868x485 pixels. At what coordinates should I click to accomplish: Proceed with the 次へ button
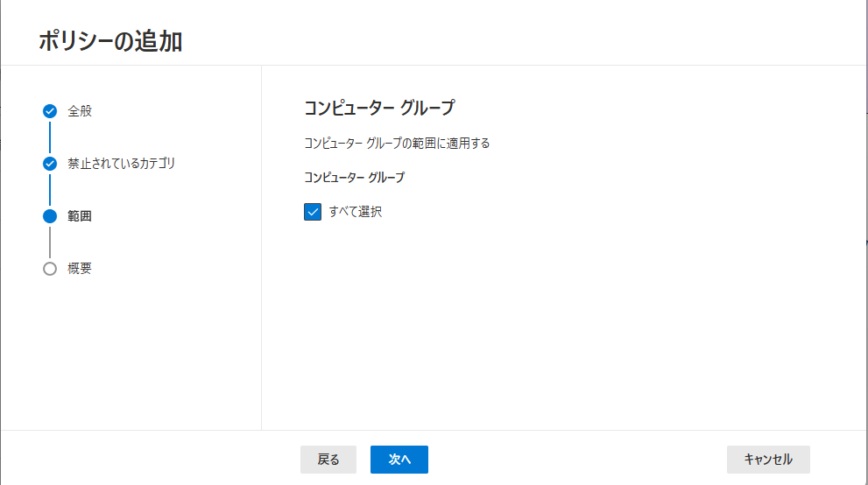pos(399,460)
